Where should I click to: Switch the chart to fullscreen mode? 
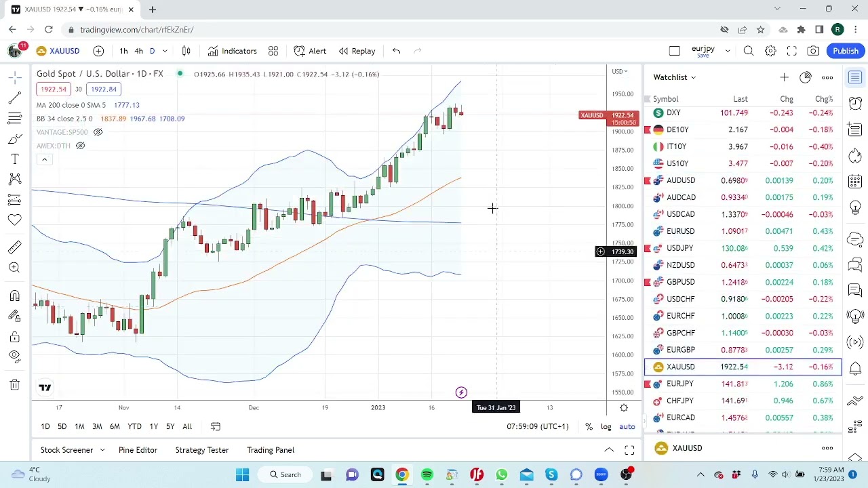coord(791,51)
